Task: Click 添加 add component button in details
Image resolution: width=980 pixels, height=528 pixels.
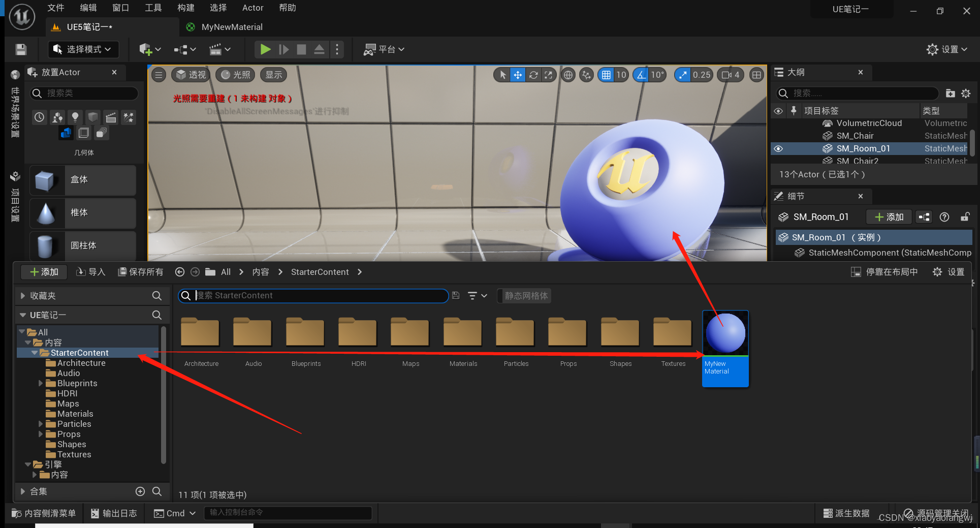Action: (x=889, y=217)
